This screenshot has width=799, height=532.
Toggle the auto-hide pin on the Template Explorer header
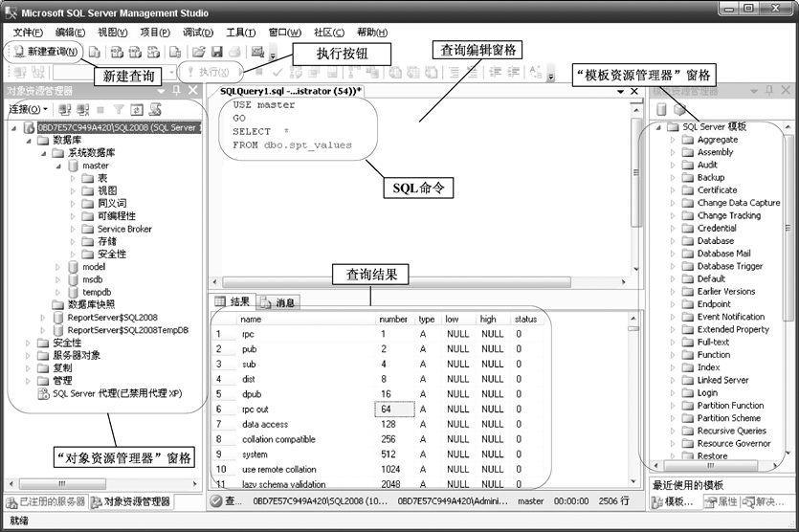pos(769,90)
